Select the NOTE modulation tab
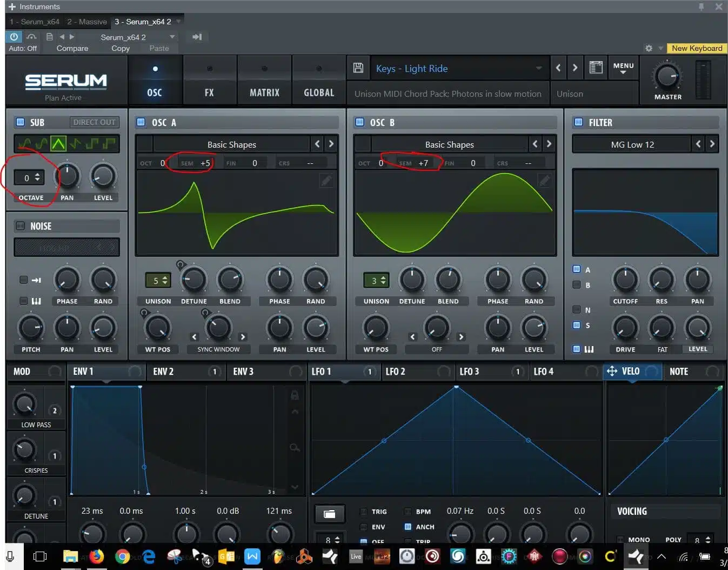The image size is (728, 570). 694,372
